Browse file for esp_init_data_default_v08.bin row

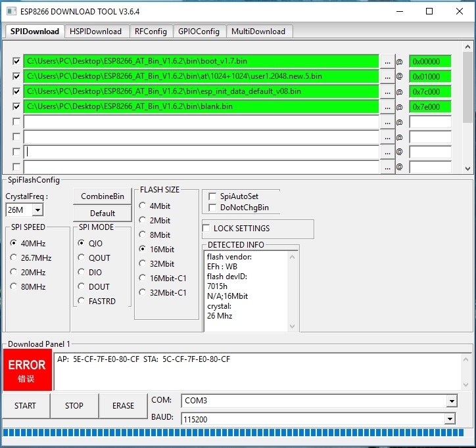pos(387,92)
